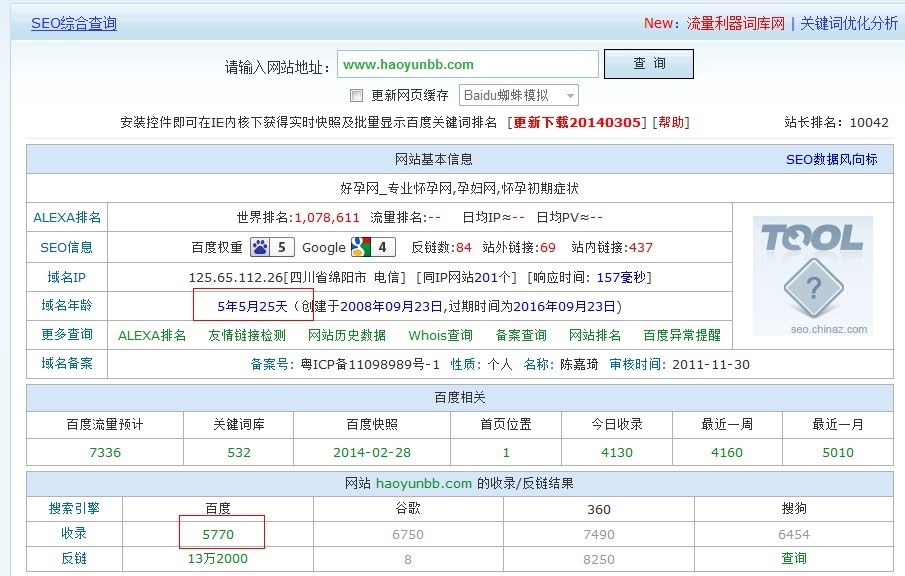Toggle the 更新网页缓存 checkbox

click(x=357, y=95)
